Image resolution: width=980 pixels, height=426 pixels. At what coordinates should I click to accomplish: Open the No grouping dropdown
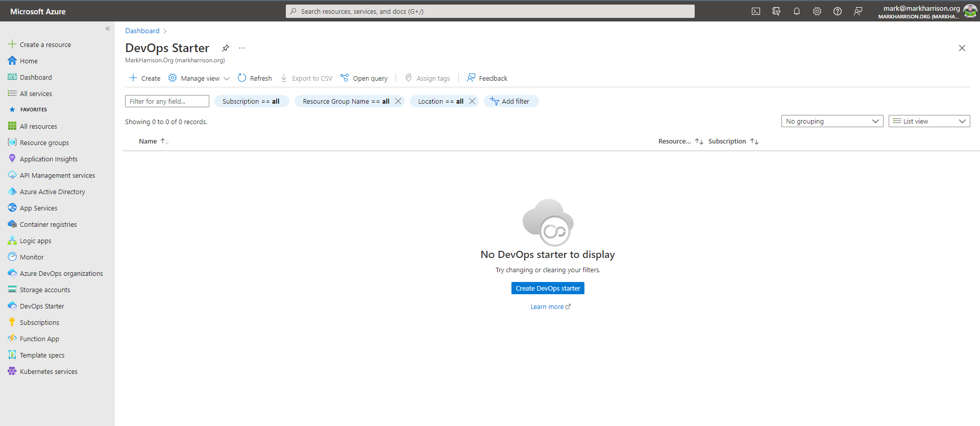click(832, 121)
